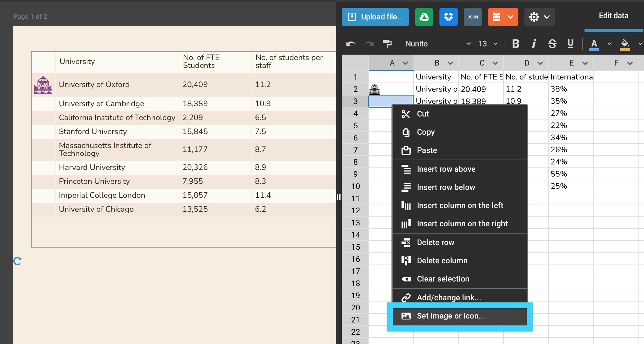Expand the settings gear dropdown arrow
The height and width of the screenshot is (344, 644).
click(547, 17)
